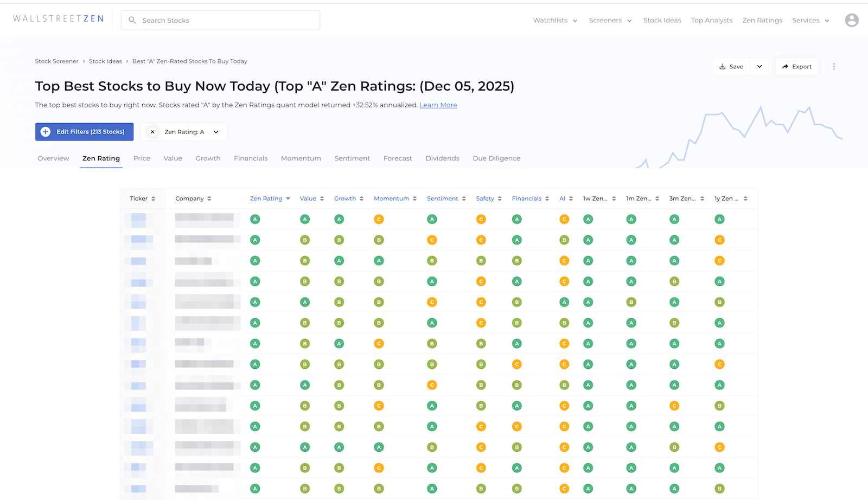Sort table by Ticker column arrows

[154, 199]
